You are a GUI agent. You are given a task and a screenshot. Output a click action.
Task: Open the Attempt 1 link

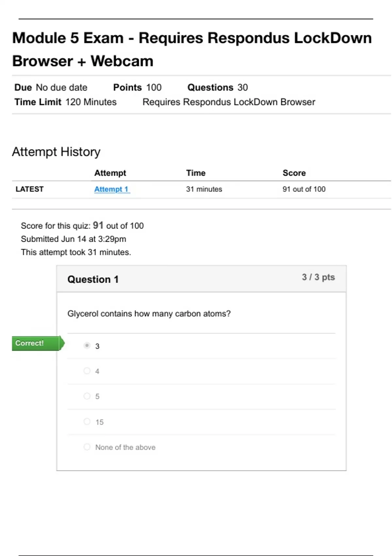111,189
